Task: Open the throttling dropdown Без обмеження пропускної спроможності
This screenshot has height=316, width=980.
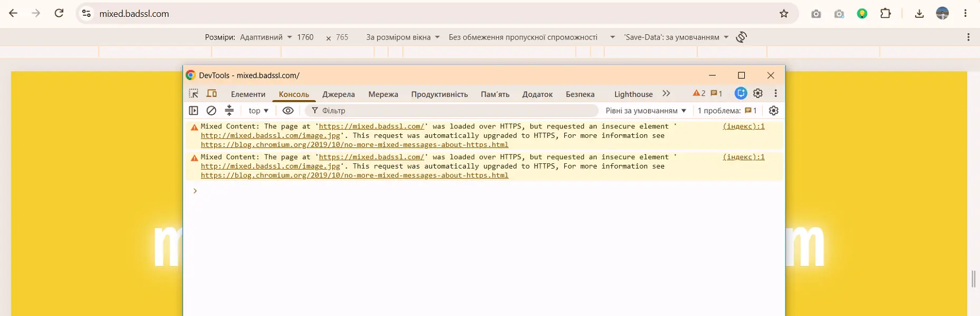Action: [x=532, y=37]
